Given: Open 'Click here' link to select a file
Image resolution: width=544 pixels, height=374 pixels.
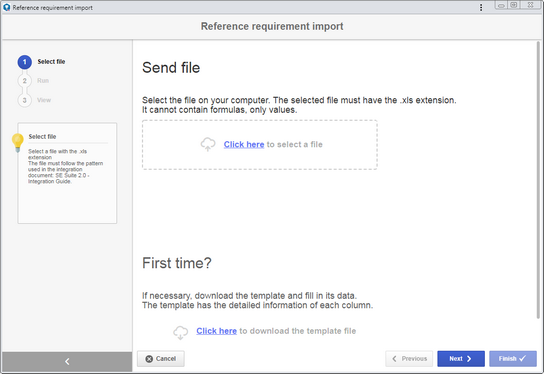Looking at the screenshot, I should click(x=244, y=144).
